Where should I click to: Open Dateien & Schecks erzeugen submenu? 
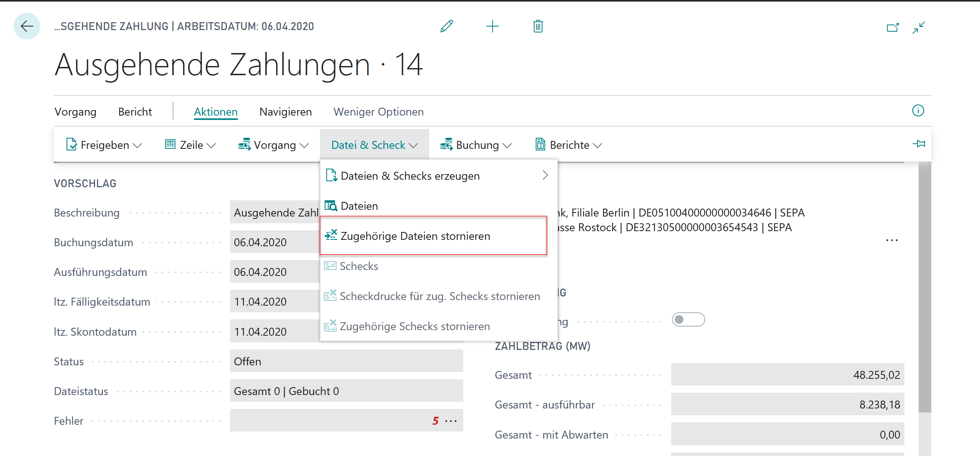coord(410,176)
